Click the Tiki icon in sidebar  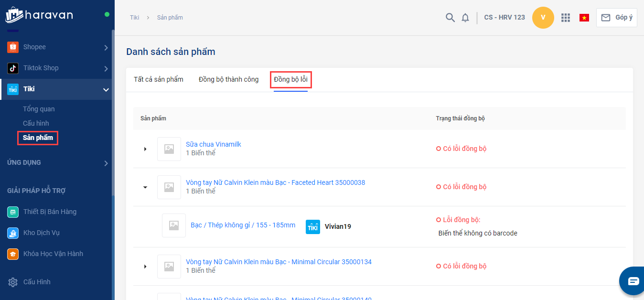click(x=13, y=89)
